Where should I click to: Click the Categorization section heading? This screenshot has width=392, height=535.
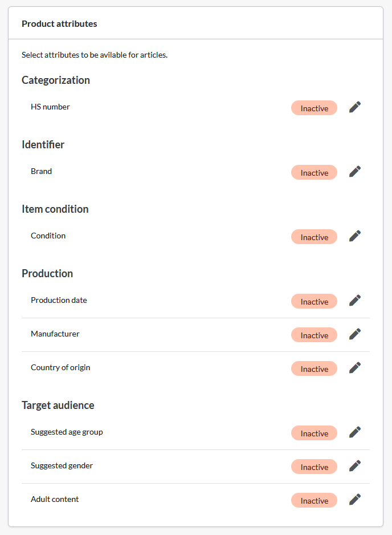56,80
